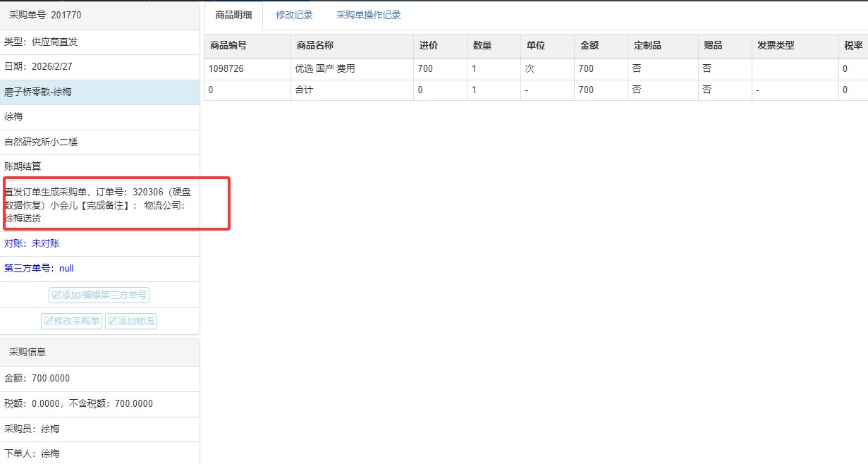The height and width of the screenshot is (464, 868).
Task: Switch to the 修改记录 tab
Action: point(294,15)
